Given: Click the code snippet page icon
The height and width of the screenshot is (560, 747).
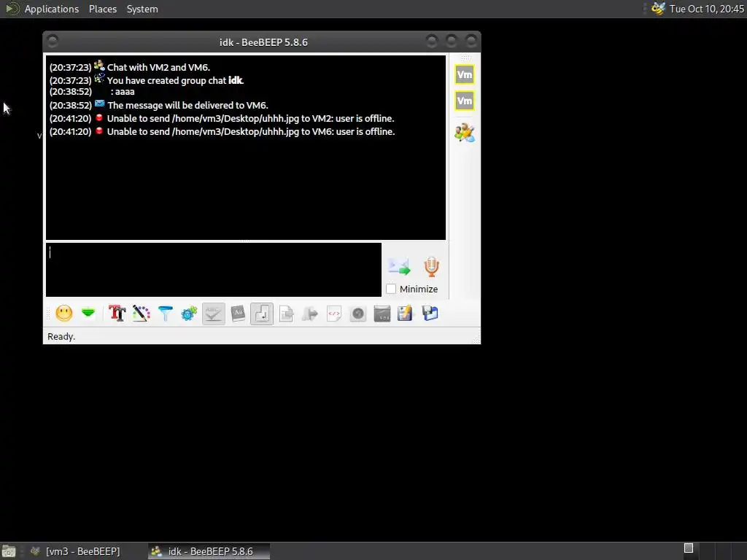Looking at the screenshot, I should 334,314.
